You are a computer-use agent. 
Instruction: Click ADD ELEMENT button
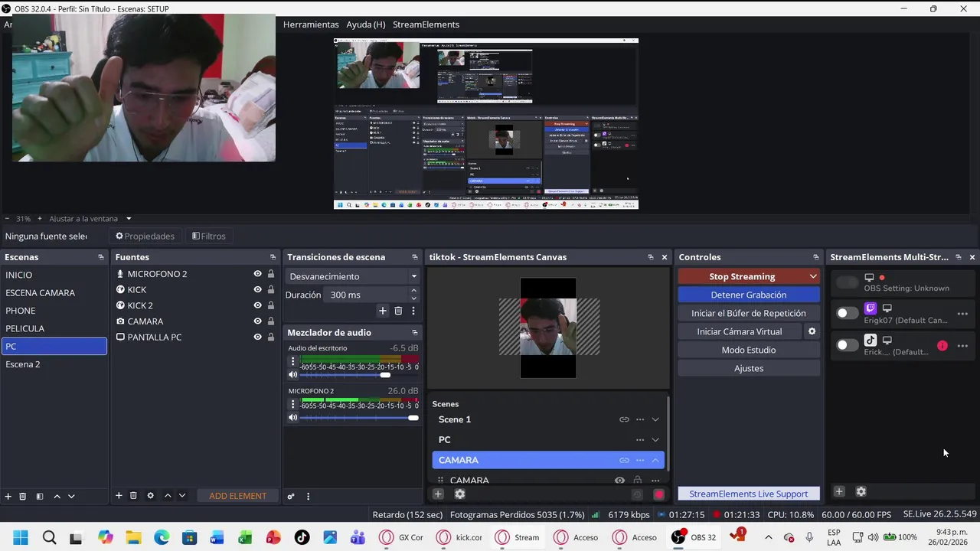coord(238,496)
